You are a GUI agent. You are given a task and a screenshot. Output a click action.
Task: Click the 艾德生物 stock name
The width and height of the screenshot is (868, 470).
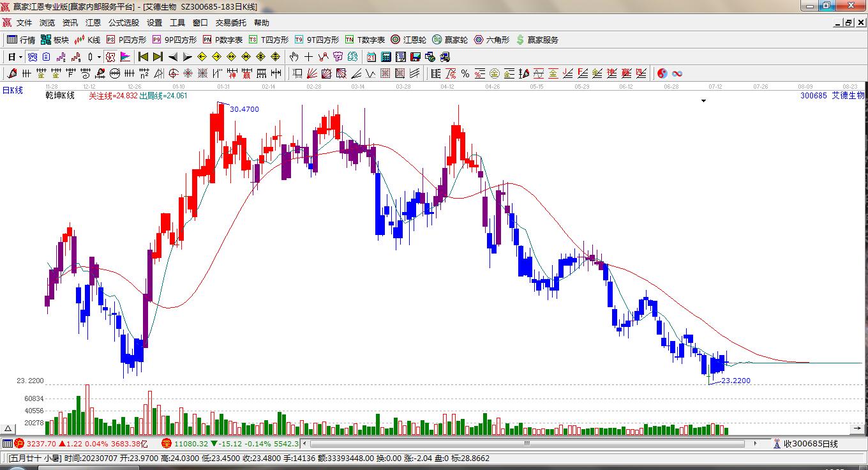point(848,96)
